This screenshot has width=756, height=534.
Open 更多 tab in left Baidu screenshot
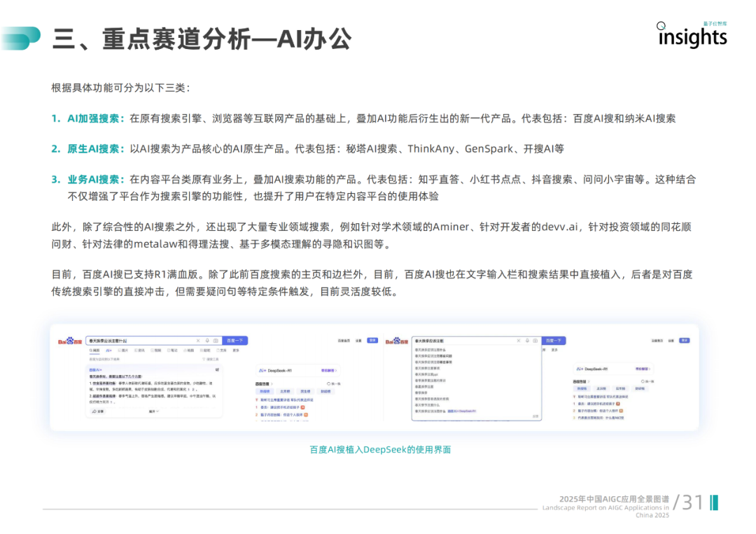236,351
